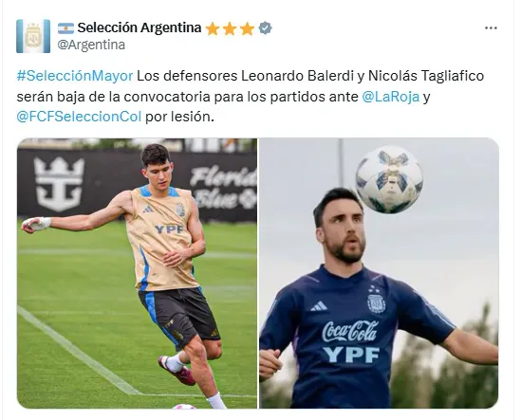Open the @FCFSeleccionCol mention
Screen dimensions: 521x420
(x=79, y=117)
